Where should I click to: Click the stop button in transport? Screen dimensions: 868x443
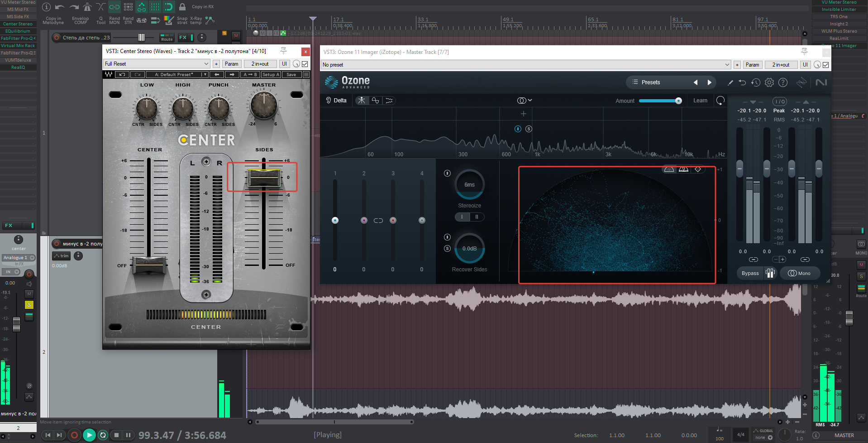116,435
